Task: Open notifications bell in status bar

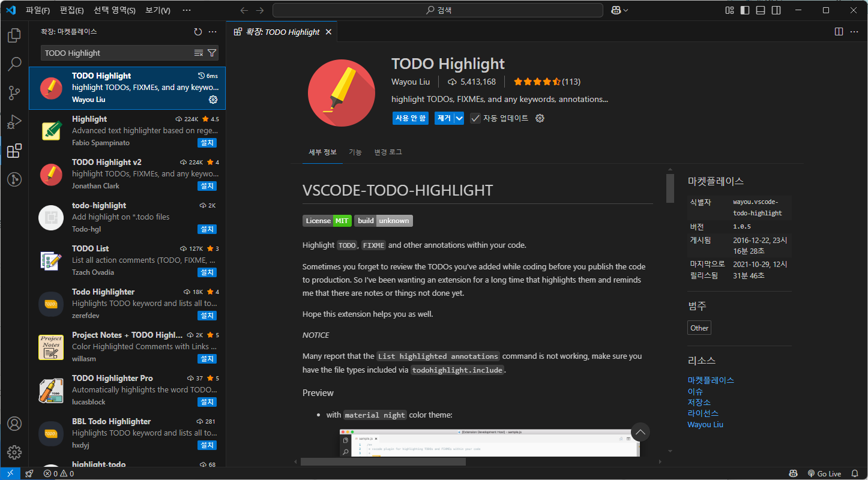Action: tap(854, 473)
